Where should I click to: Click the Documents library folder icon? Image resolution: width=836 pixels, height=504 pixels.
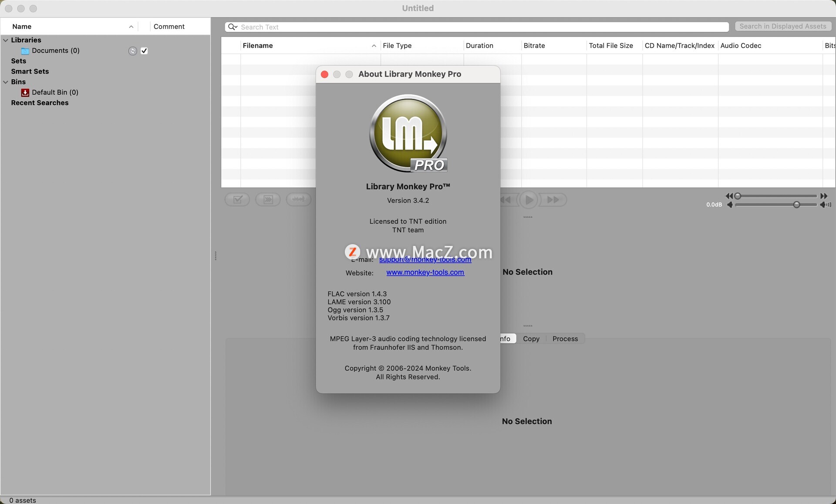tap(25, 51)
